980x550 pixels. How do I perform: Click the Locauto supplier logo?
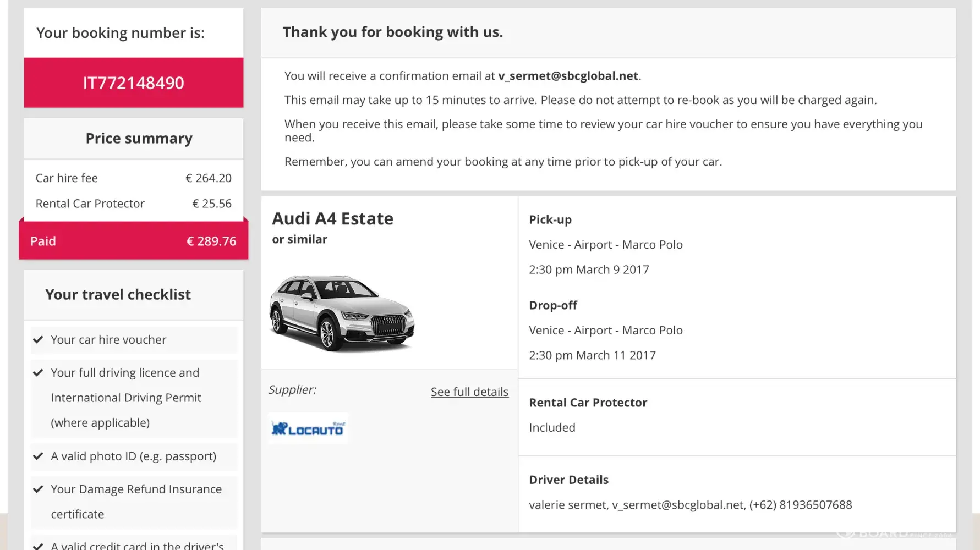(308, 428)
